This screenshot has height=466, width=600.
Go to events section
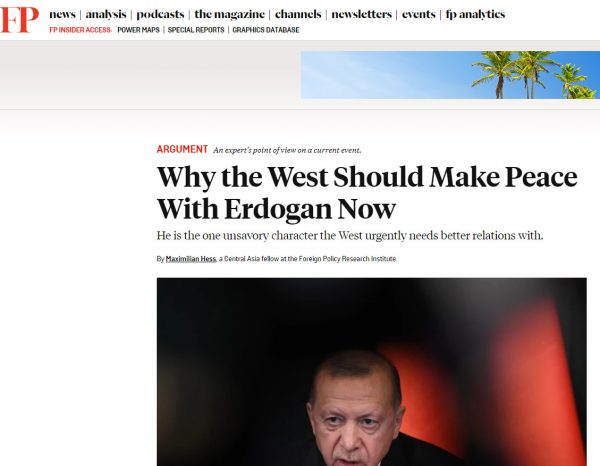point(418,14)
